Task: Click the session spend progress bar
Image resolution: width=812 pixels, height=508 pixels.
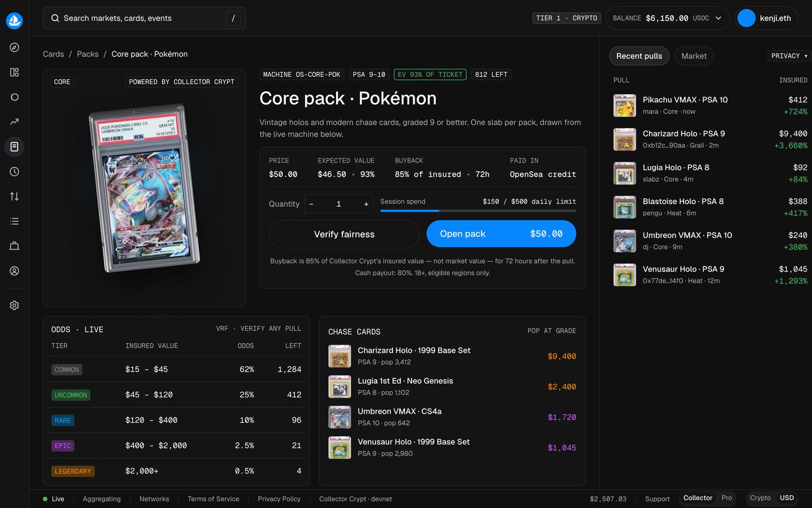Action: click(478, 211)
